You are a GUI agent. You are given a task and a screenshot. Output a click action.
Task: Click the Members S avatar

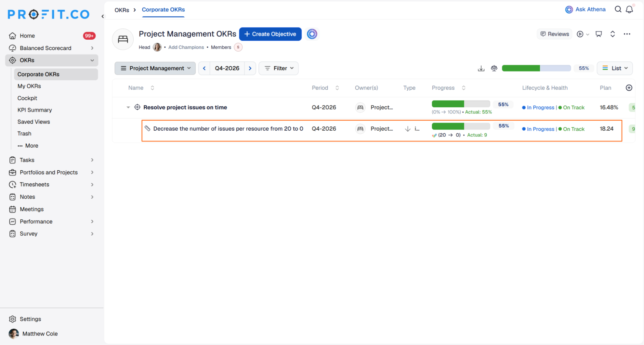point(238,47)
